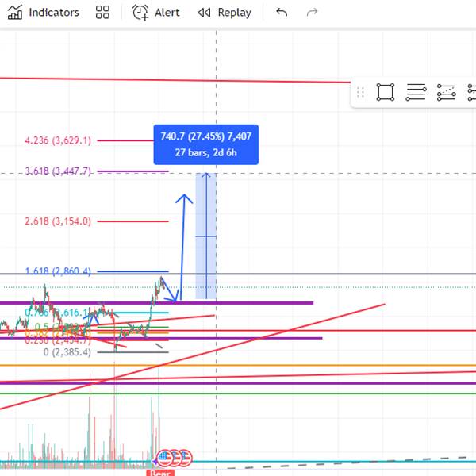Image resolution: width=476 pixels, height=476 pixels.
Task: Create a new Alert
Action: pyautogui.click(x=155, y=13)
